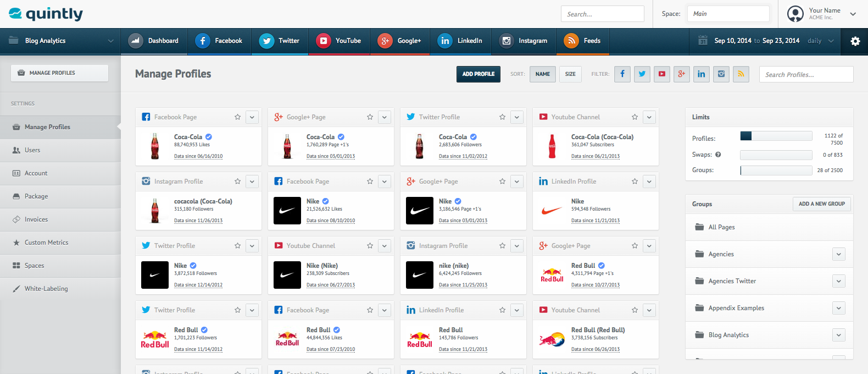Image resolution: width=868 pixels, height=374 pixels.
Task: Filter profiles by RSS feeds icon
Action: click(x=741, y=74)
